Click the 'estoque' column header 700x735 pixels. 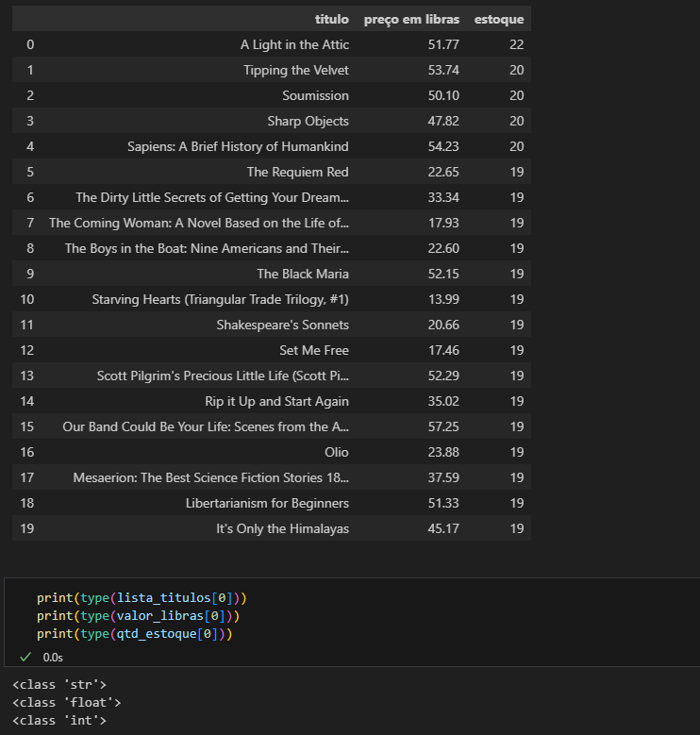click(x=499, y=19)
